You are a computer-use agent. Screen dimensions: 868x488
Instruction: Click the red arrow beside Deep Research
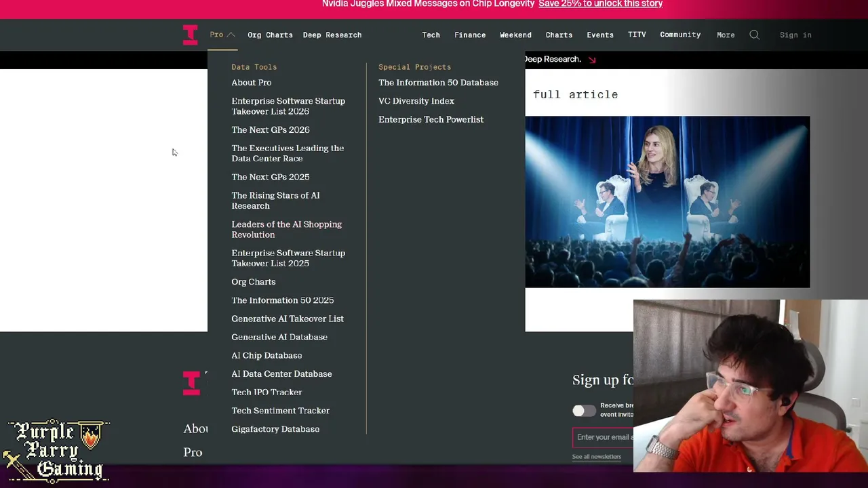[x=592, y=60]
